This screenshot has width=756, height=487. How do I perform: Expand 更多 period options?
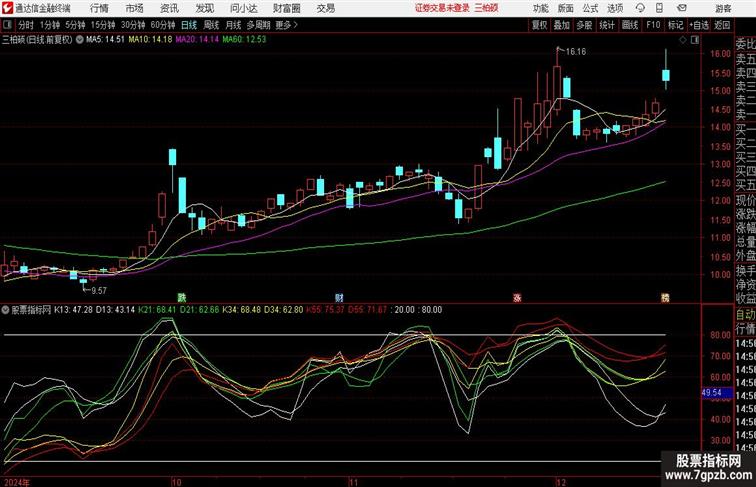tap(286, 25)
